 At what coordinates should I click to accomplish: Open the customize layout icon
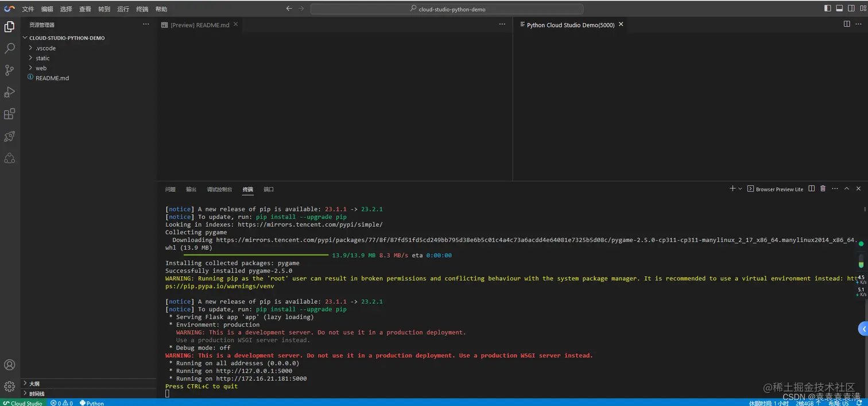pos(862,9)
